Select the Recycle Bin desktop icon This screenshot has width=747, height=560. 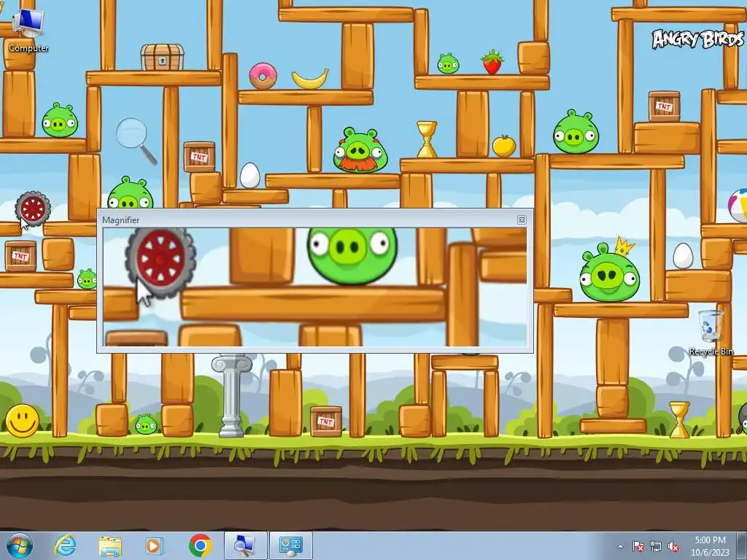click(x=711, y=332)
